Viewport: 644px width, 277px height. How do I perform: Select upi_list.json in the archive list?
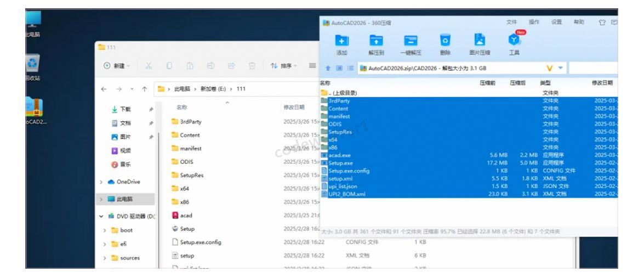point(469,186)
